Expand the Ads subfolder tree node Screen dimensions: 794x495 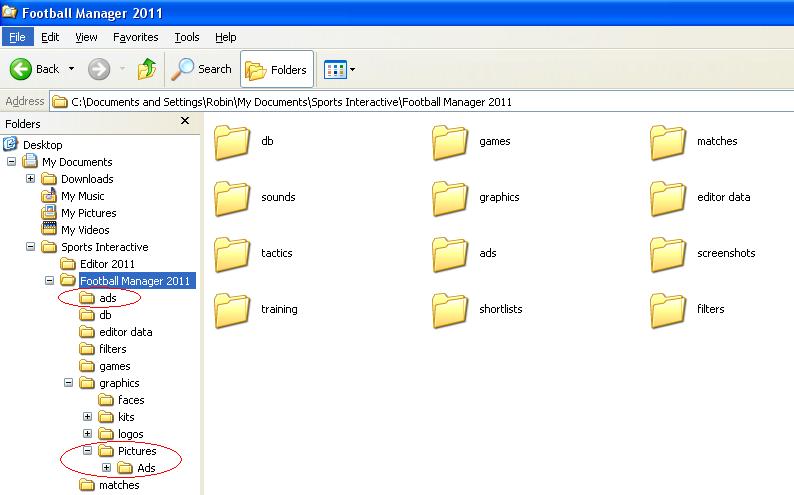coord(106,468)
